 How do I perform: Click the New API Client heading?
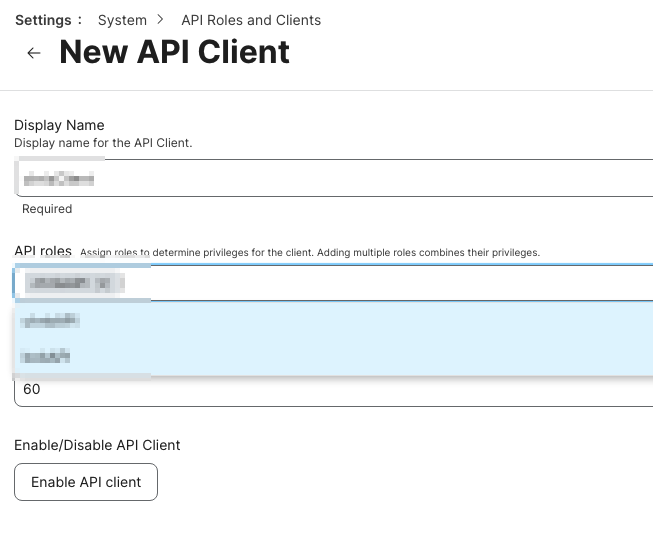point(175,52)
